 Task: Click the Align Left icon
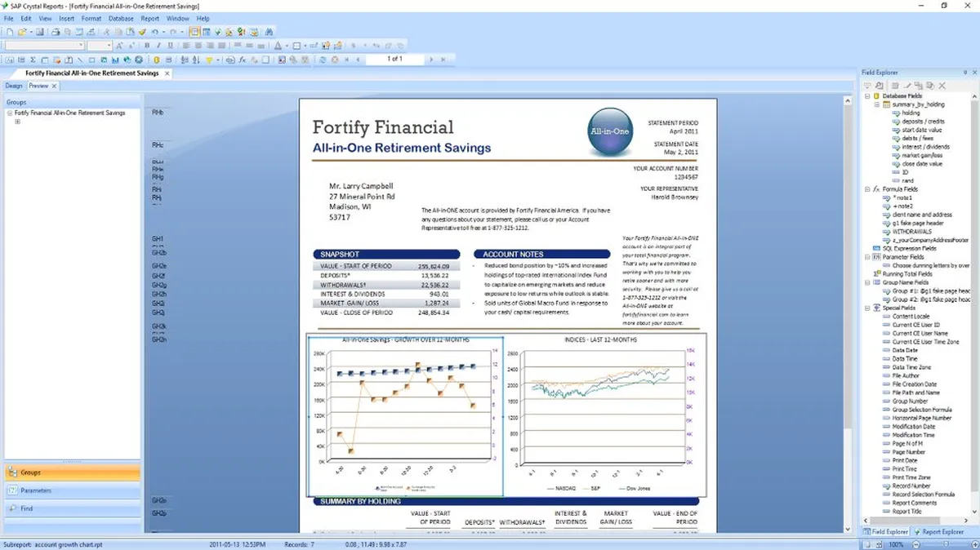click(x=186, y=46)
